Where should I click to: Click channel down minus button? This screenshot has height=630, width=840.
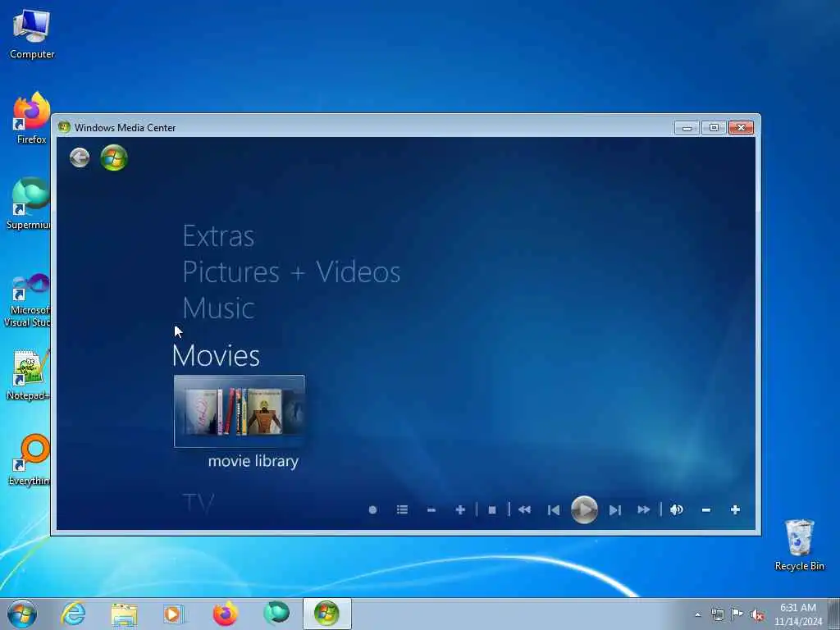431,510
